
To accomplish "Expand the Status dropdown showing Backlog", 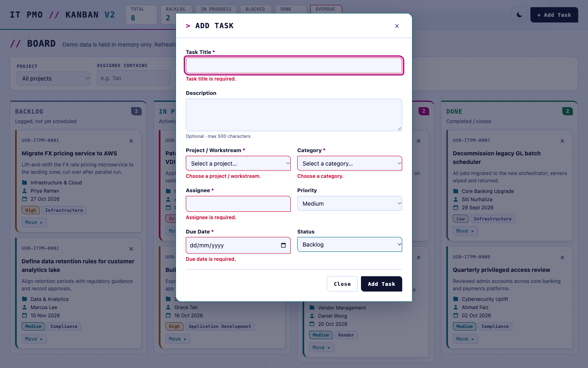I will (x=350, y=245).
